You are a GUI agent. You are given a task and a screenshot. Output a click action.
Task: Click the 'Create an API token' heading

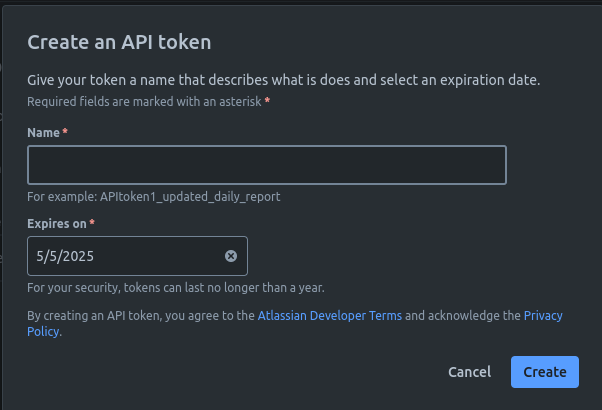119,42
